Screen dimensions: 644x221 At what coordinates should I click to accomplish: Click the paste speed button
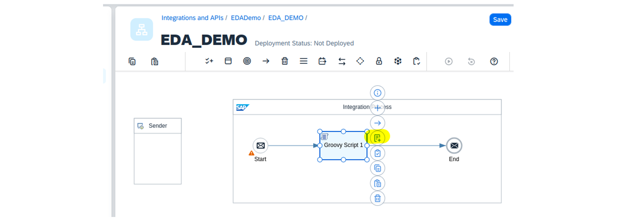378,183
